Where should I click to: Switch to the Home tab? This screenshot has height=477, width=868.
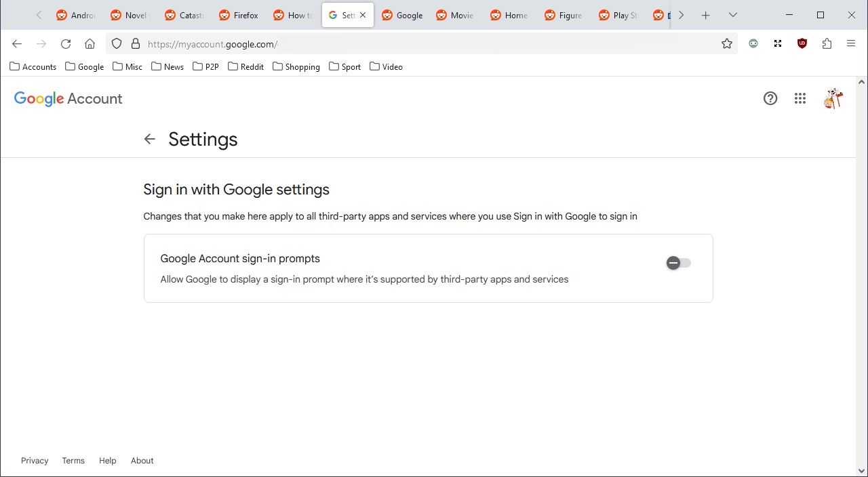510,15
